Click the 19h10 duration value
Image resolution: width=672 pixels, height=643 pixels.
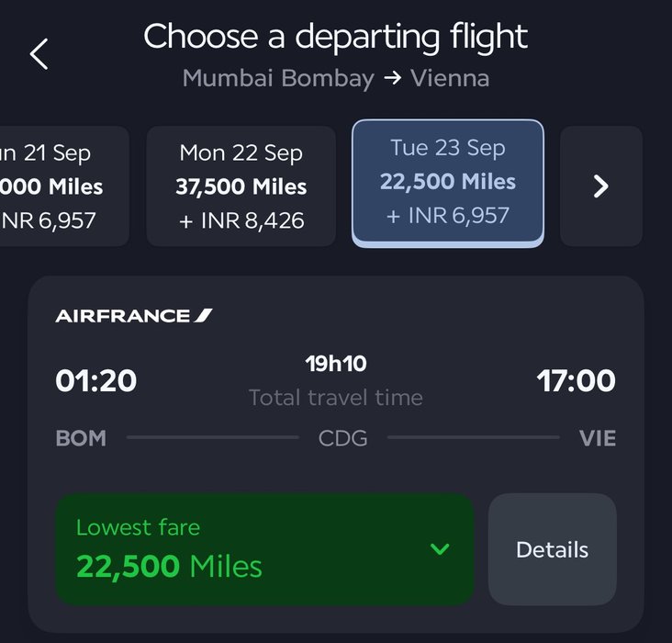pos(336,364)
